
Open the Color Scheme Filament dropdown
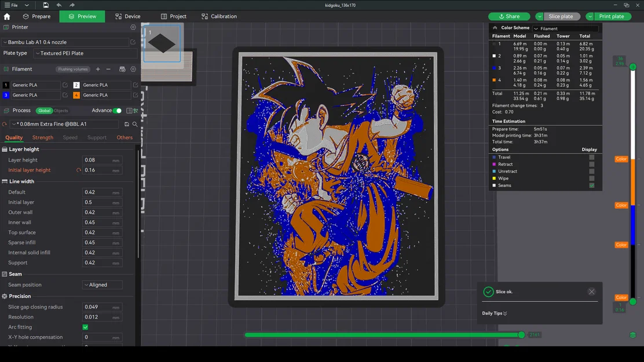565,28
